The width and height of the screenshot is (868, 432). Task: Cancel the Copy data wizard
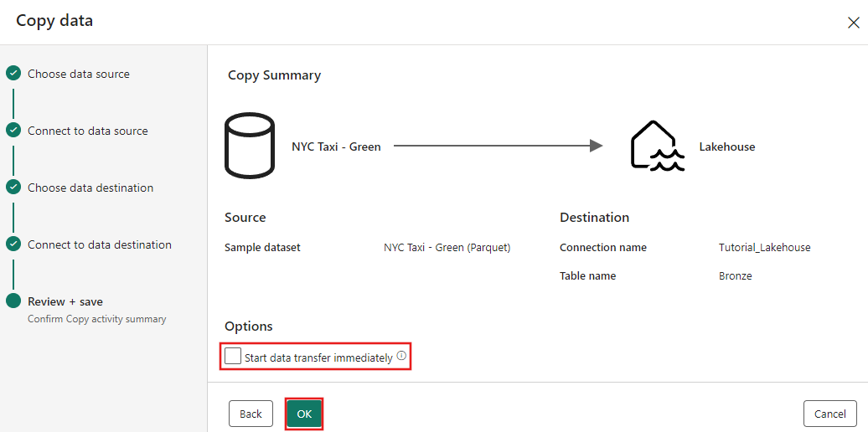(829, 414)
